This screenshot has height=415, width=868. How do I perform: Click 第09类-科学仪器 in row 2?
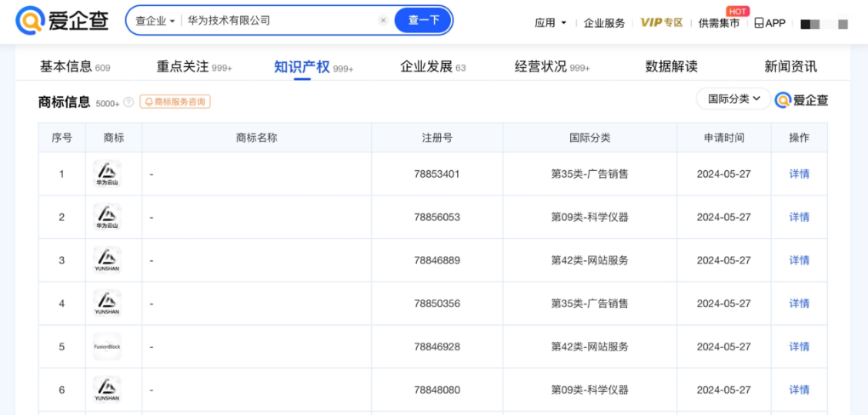tap(590, 217)
